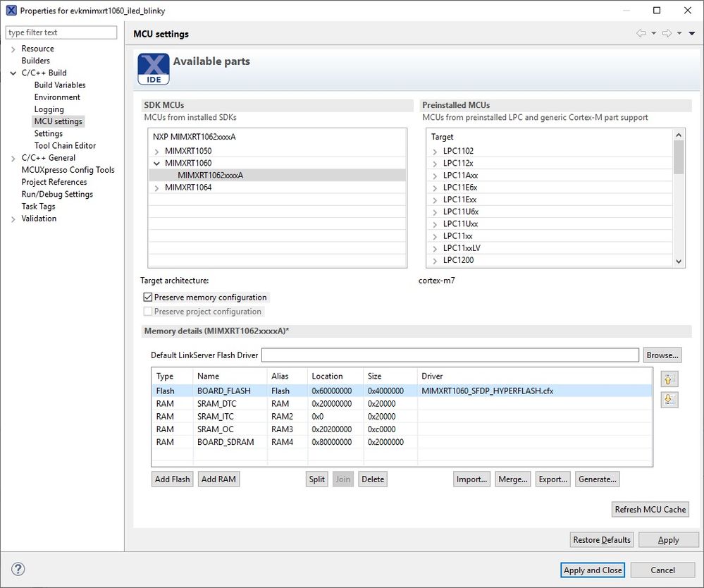Move memory region up with arrow icon
The width and height of the screenshot is (704, 588).
click(x=669, y=379)
